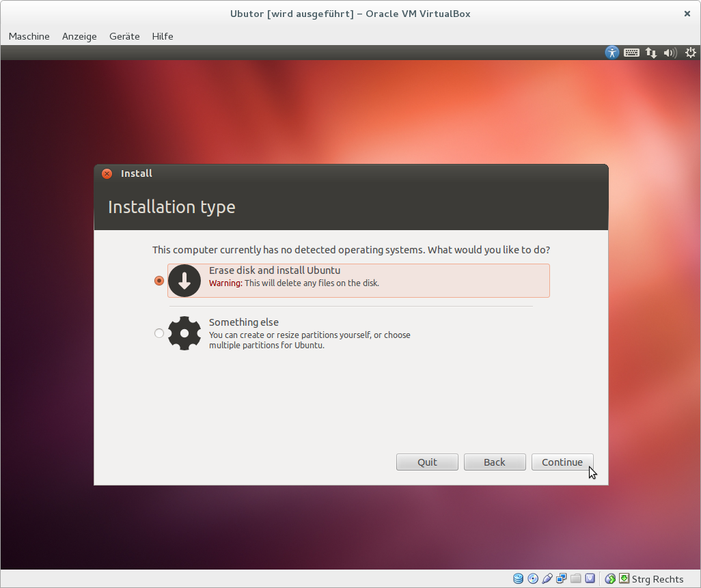The height and width of the screenshot is (588, 701).
Task: Open the network connections indicator
Action: pos(651,53)
